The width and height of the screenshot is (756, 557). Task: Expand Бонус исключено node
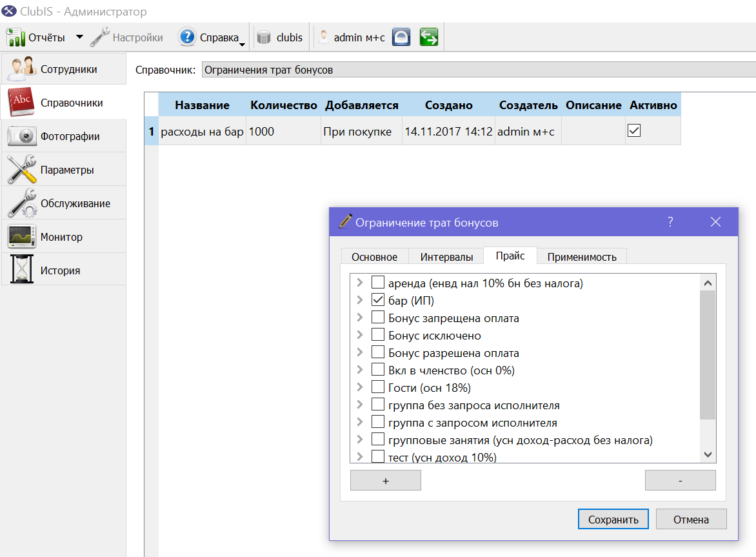[360, 334]
